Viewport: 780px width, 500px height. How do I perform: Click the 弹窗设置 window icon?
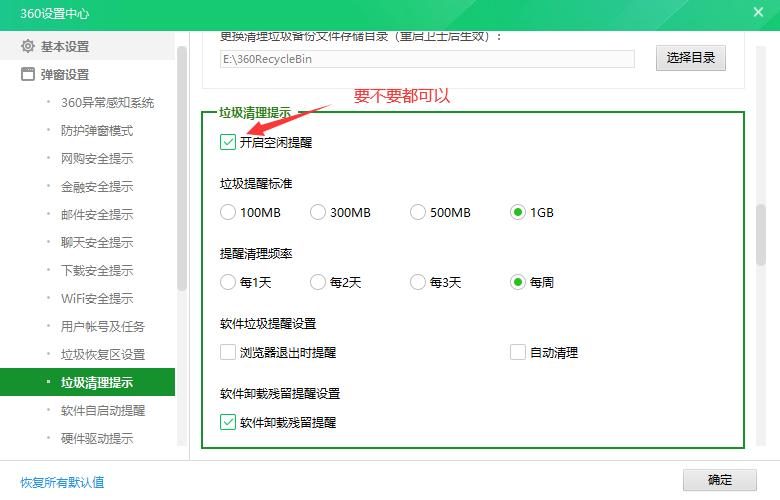coord(28,74)
